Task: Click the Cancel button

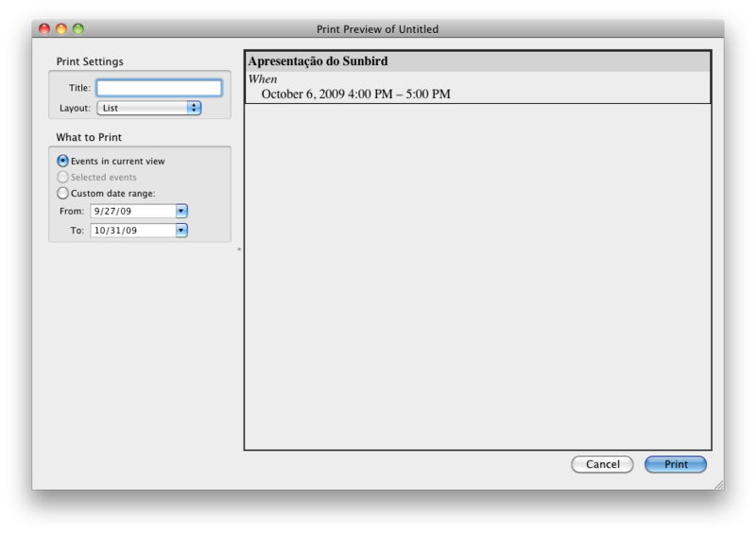Action: pyautogui.click(x=602, y=464)
